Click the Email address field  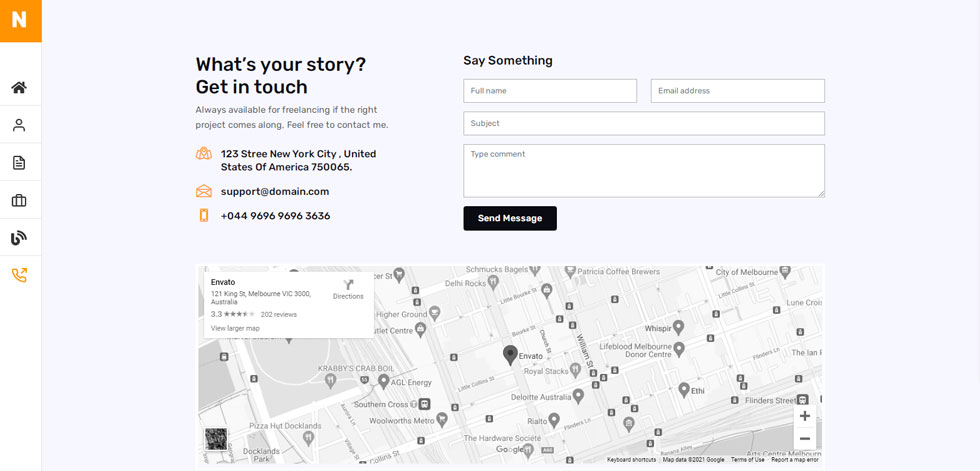(738, 91)
